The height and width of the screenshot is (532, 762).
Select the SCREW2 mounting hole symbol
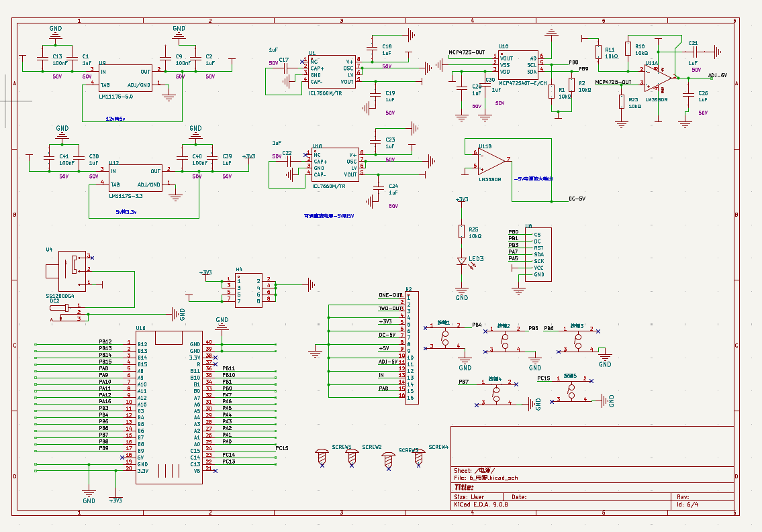[352, 457]
